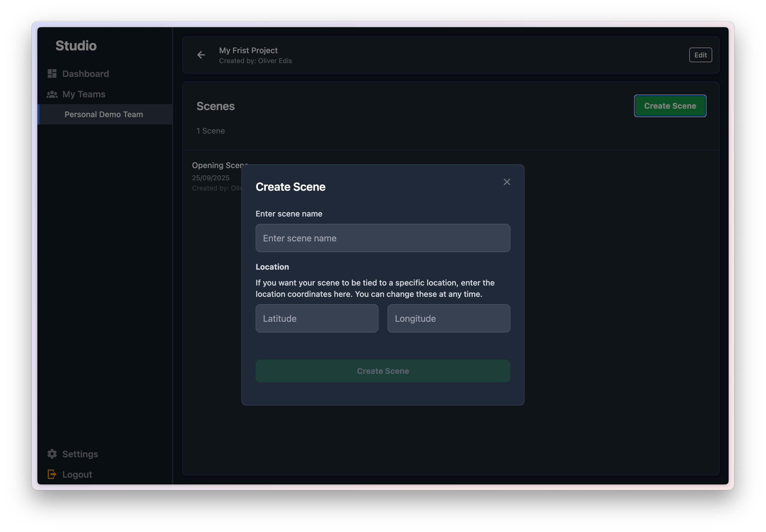The image size is (766, 532).
Task: Submit the dialog's Create Scene button
Action: pyautogui.click(x=382, y=371)
